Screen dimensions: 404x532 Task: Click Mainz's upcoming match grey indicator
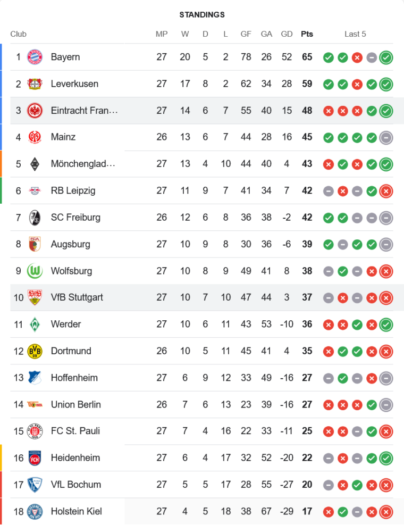coord(386,138)
